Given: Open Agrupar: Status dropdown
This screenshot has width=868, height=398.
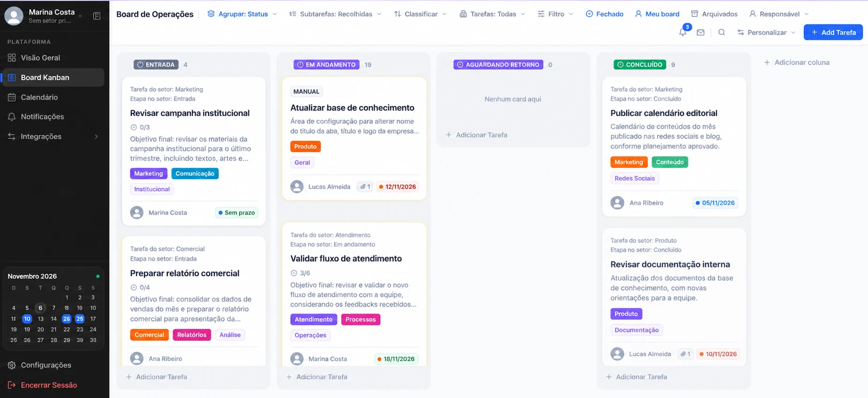Looking at the screenshot, I should point(242,14).
